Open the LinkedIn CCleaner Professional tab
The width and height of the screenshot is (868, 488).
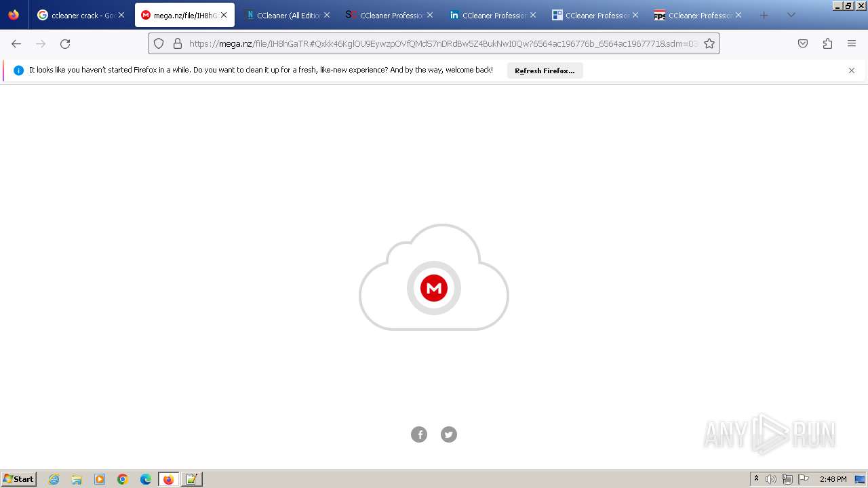[493, 15]
